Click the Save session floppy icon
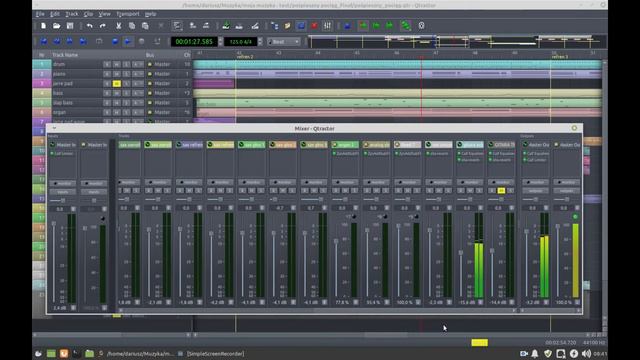The width and height of the screenshot is (640, 360). click(x=70, y=26)
